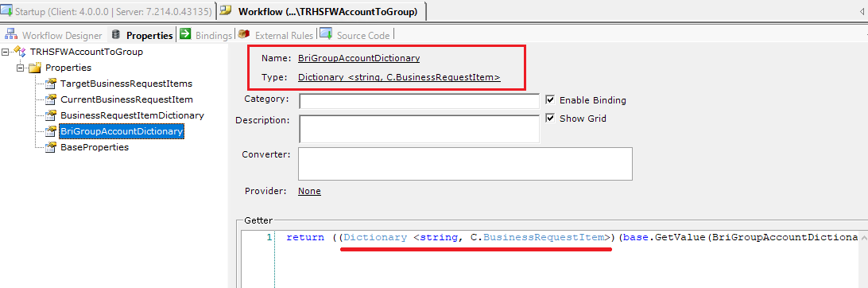
Task: Click the 'return' keyword in the code
Action: click(x=305, y=238)
